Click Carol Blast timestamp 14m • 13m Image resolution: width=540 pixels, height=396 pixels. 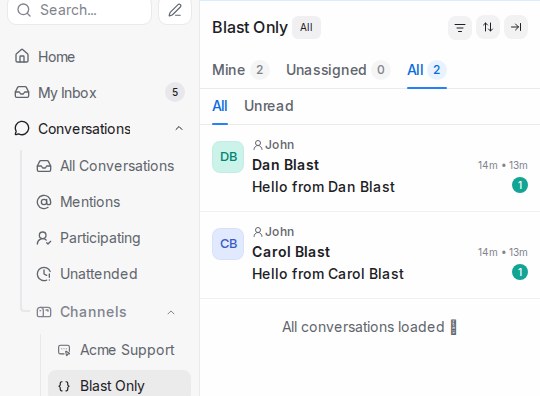pos(503,252)
